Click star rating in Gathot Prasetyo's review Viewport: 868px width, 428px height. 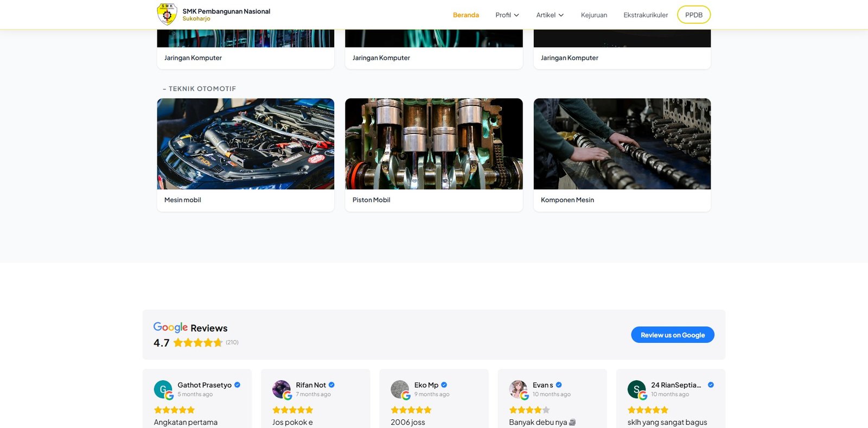click(x=174, y=410)
